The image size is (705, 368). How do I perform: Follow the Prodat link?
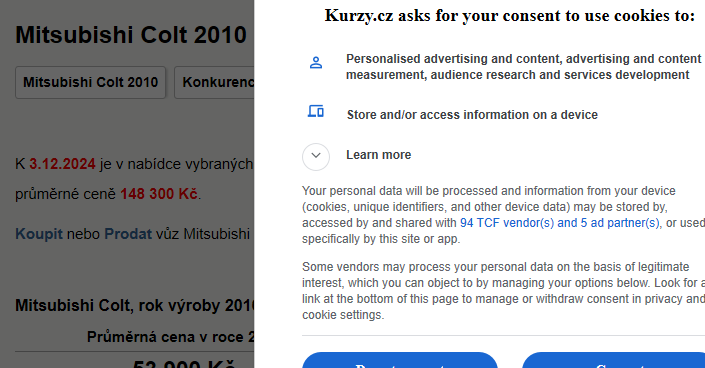pyautogui.click(x=128, y=234)
